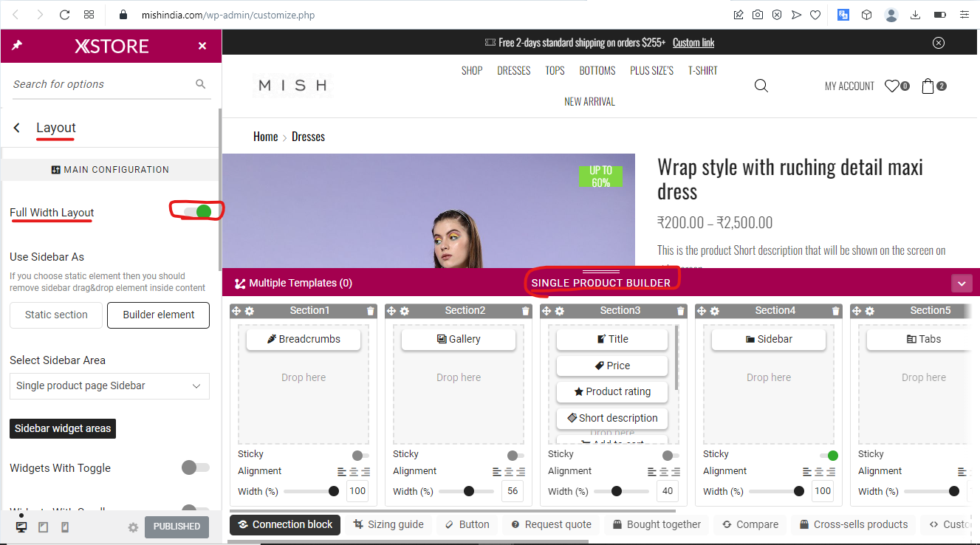The width and height of the screenshot is (980, 545).
Task: Click Home breadcrumb link
Action: point(265,137)
